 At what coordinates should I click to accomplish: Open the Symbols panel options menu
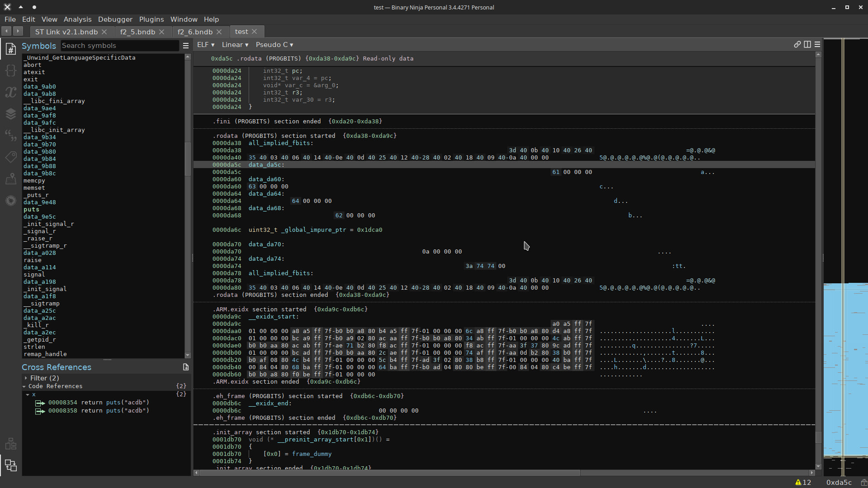click(x=185, y=45)
